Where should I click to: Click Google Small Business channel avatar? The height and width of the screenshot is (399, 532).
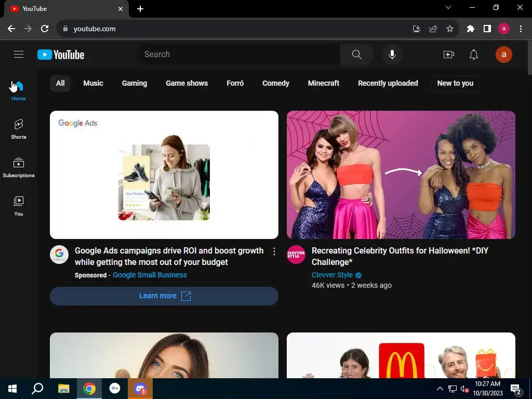tap(59, 255)
